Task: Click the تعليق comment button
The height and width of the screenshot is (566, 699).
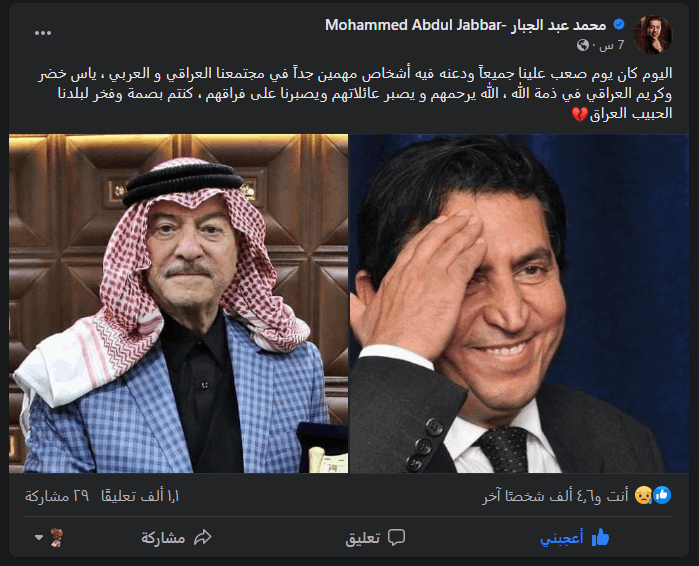Action: tap(375, 537)
